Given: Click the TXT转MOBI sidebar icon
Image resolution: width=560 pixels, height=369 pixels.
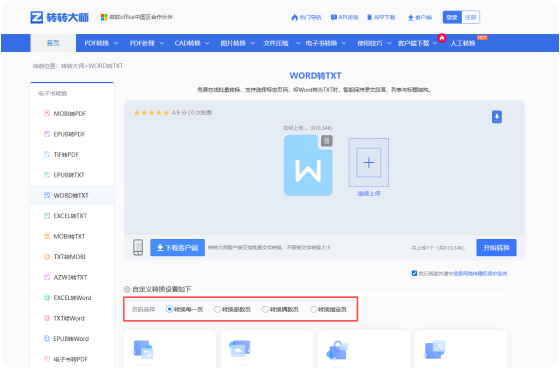Looking at the screenshot, I should click(x=47, y=256).
